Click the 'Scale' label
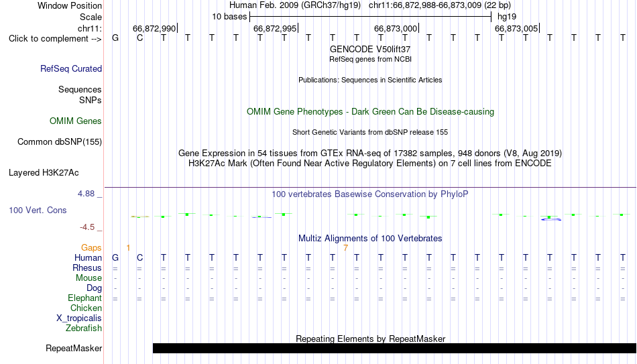This screenshot has width=637, height=364. coord(91,17)
